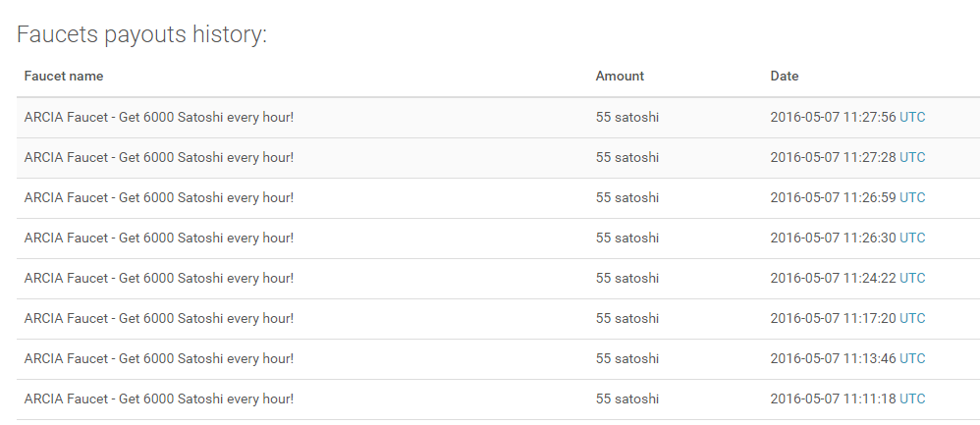This screenshot has width=980, height=425.
Task: Select ARCIA Faucet name in the 11:13:46 row
Action: pyautogui.click(x=159, y=359)
